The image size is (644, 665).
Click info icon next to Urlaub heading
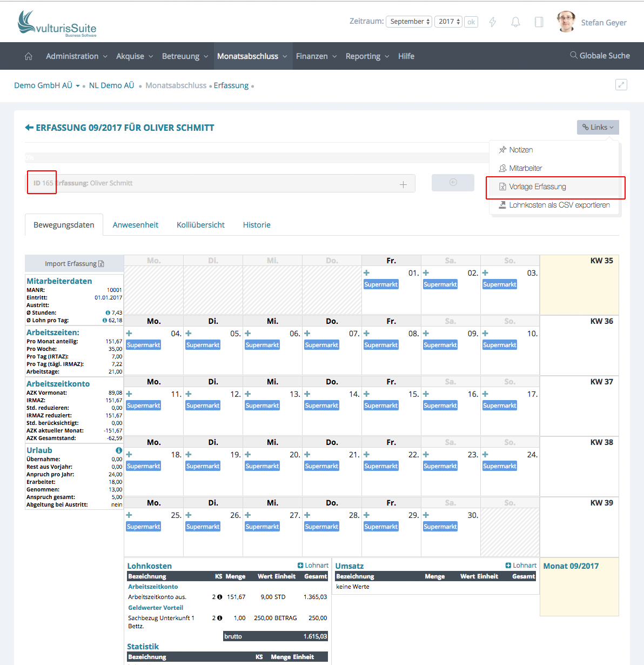tap(119, 450)
